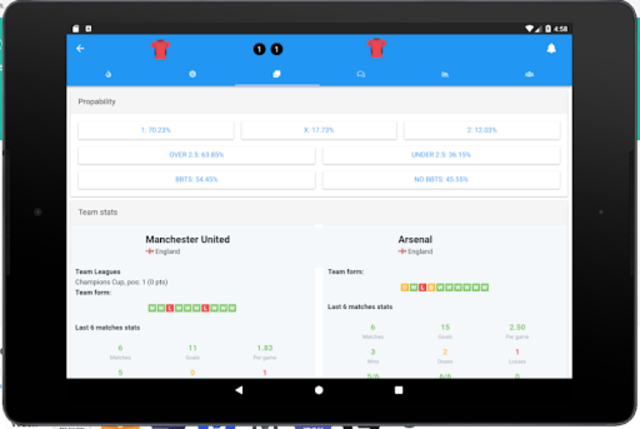The width and height of the screenshot is (640, 429).
Task: Click England flag under Manchester United
Action: [149, 251]
